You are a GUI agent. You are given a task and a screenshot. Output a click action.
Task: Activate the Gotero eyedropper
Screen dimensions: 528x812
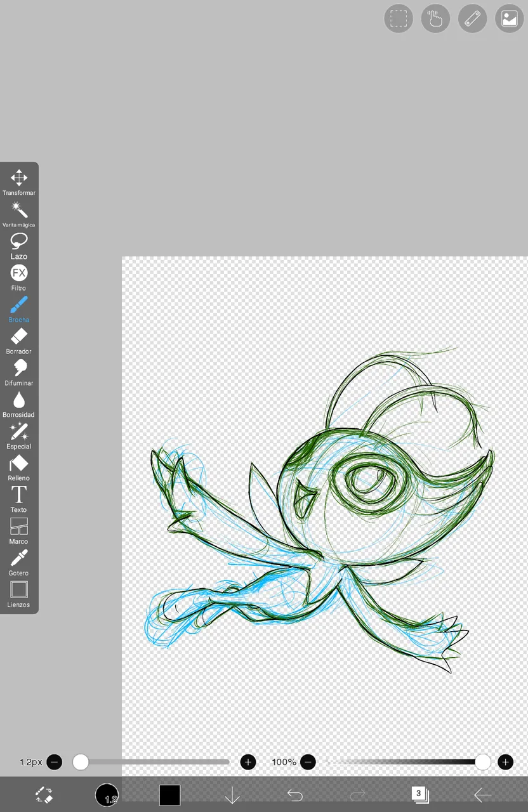pos(19,563)
